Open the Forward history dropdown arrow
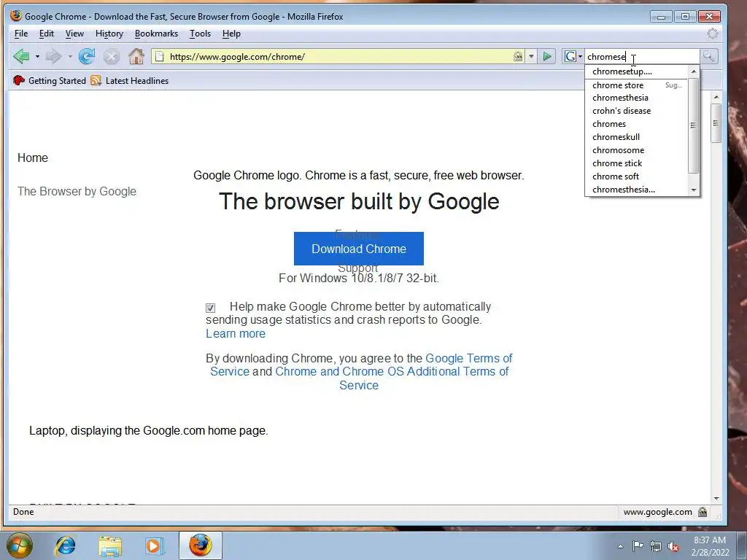747x560 pixels. (x=69, y=57)
